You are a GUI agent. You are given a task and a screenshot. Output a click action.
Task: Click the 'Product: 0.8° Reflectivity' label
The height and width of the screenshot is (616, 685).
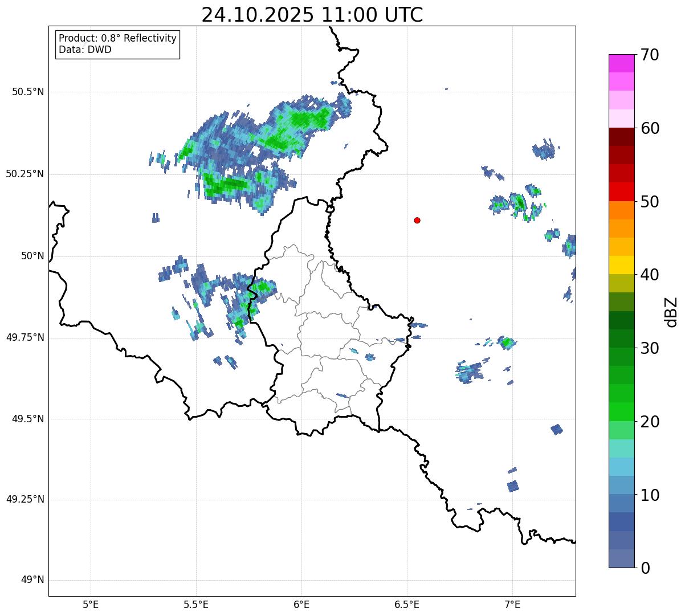[118, 38]
